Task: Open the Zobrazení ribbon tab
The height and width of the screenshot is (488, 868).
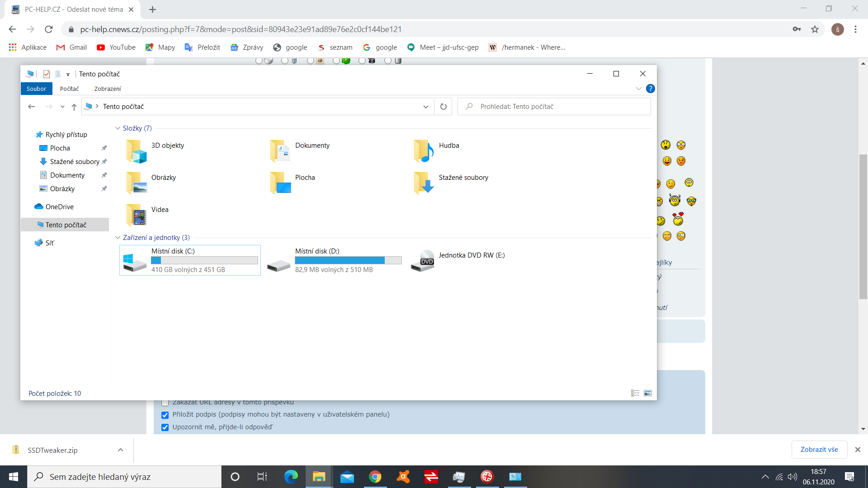Action: (x=107, y=89)
